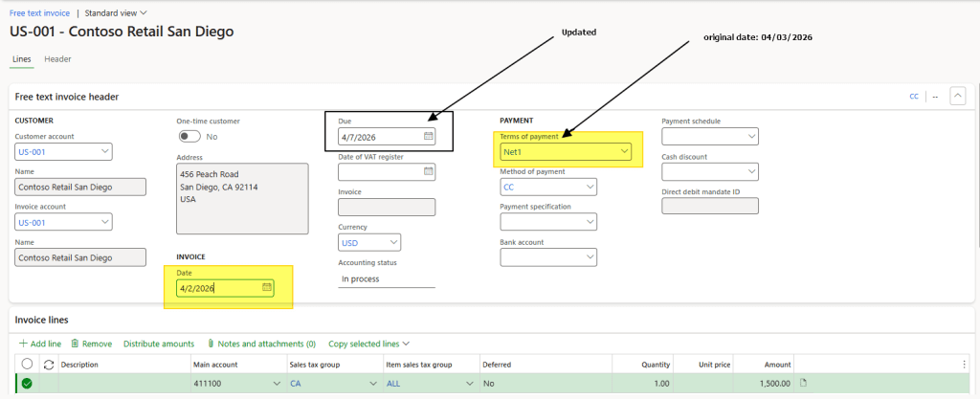This screenshot has width=980, height=399.
Task: Expand the Terms of payment dropdown
Action: (x=625, y=151)
